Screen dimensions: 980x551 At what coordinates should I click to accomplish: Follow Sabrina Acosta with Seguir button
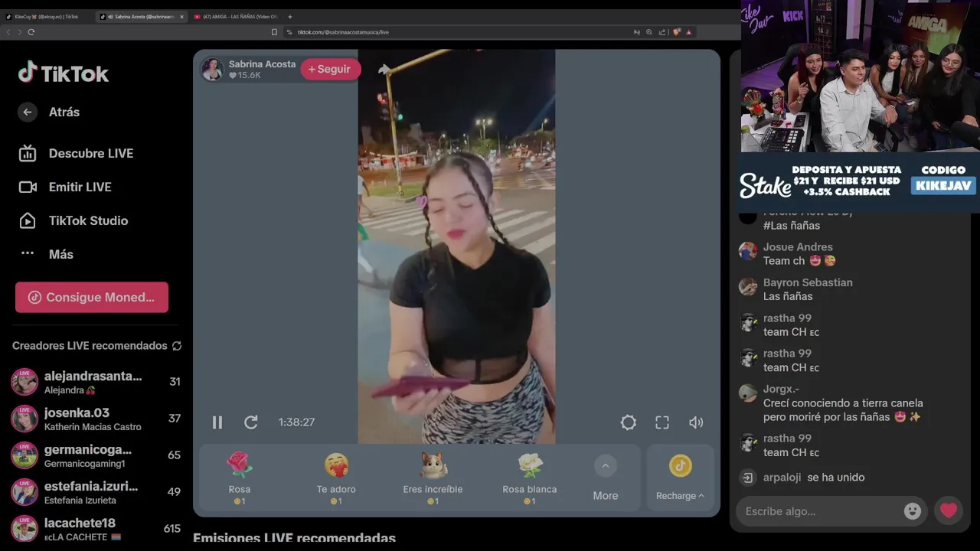[330, 69]
